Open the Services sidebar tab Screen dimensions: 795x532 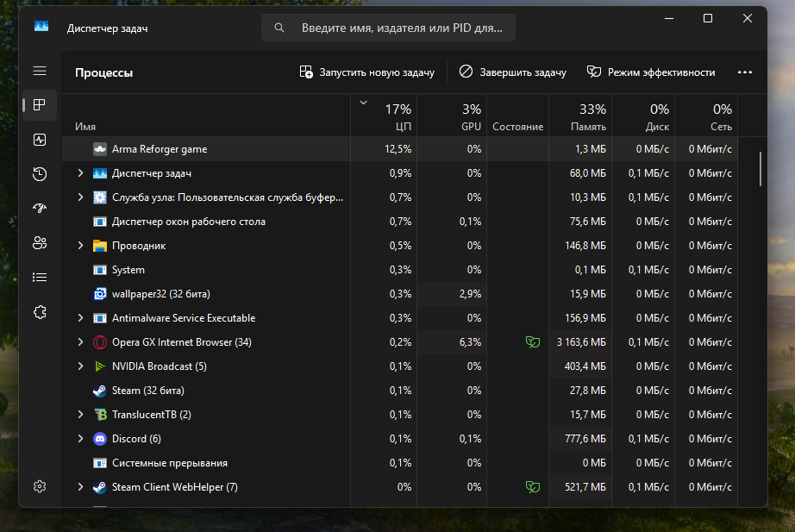click(x=40, y=312)
